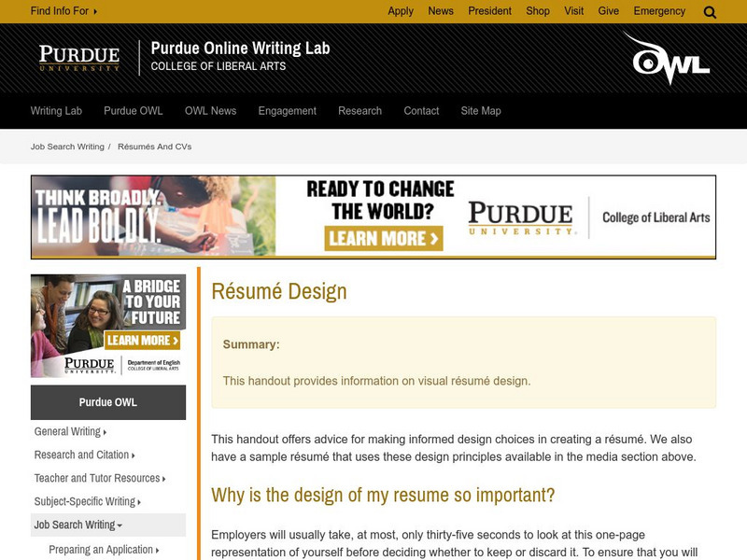Expand General Writing in sidebar
747x560 pixels.
[70, 431]
